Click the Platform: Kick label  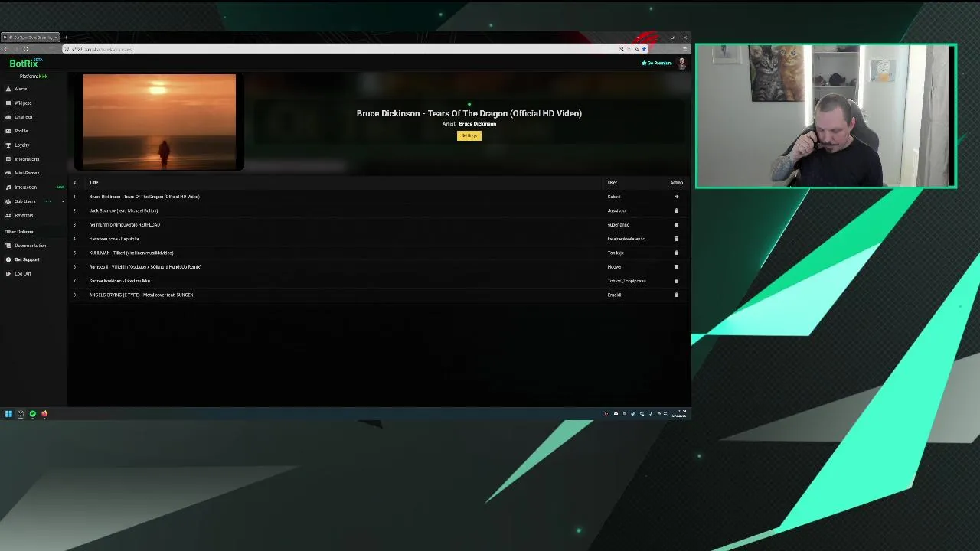tap(34, 77)
